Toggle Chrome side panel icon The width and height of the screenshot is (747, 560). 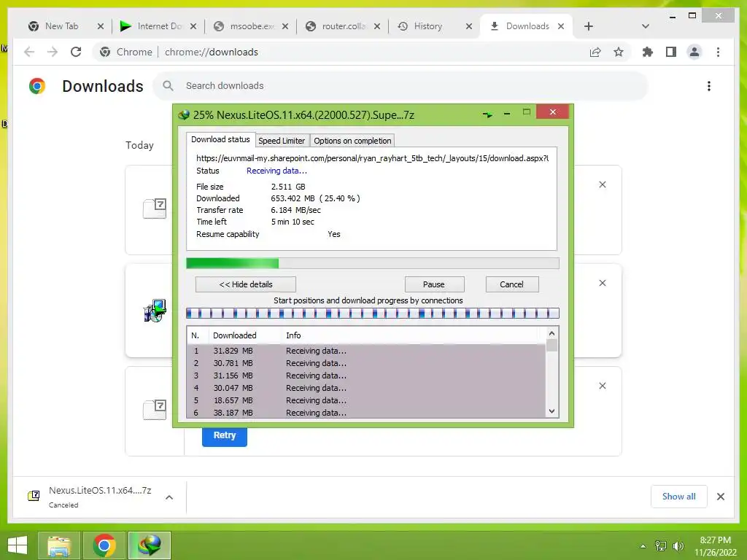pyautogui.click(x=671, y=52)
